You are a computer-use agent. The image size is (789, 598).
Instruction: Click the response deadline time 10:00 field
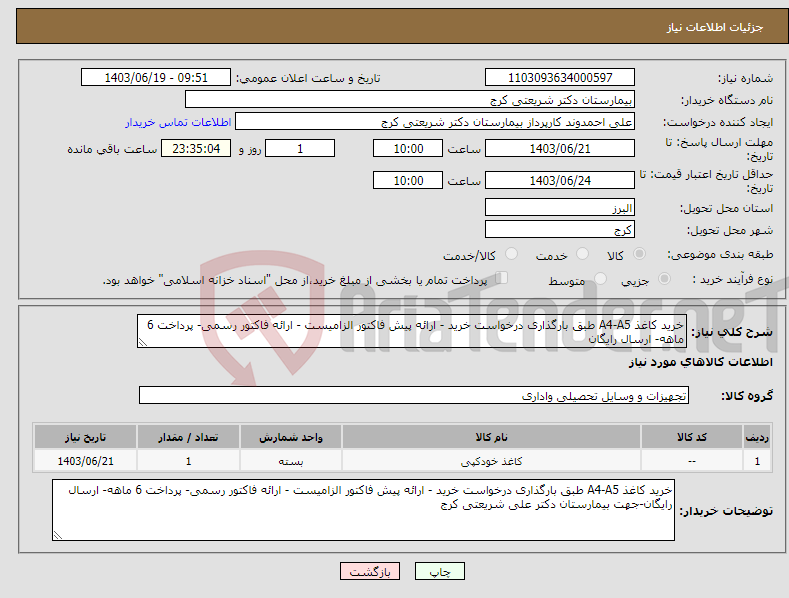(x=408, y=148)
